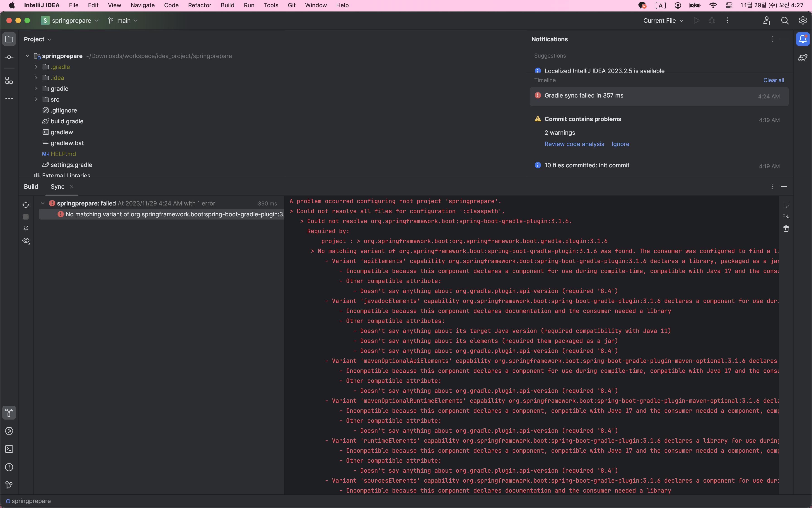The width and height of the screenshot is (812, 508).
Task: Collapse the springprepare failed build node
Action: [x=43, y=203]
